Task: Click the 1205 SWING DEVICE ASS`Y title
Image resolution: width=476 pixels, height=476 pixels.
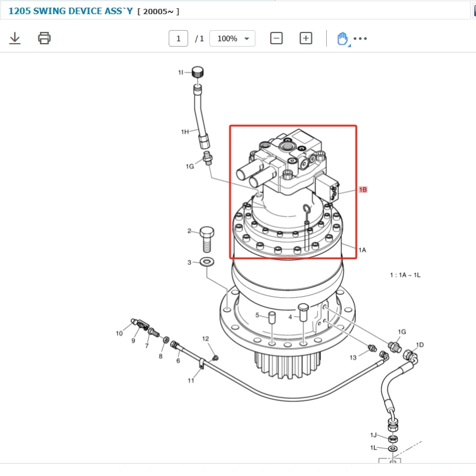Action: click(70, 11)
